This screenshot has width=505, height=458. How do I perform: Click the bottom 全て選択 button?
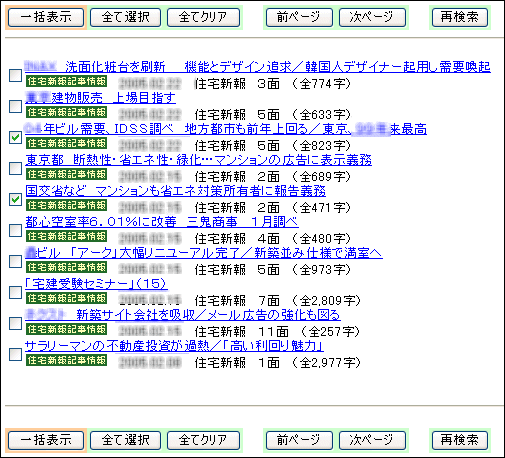pos(125,440)
